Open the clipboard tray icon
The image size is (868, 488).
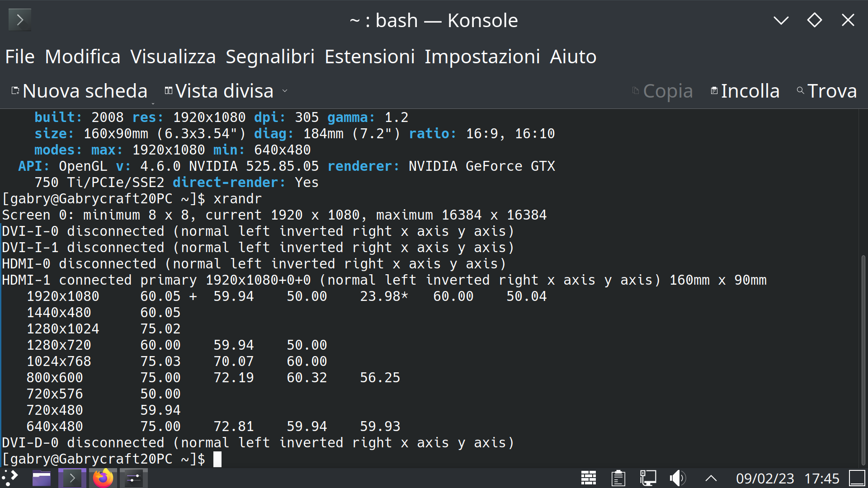click(618, 478)
